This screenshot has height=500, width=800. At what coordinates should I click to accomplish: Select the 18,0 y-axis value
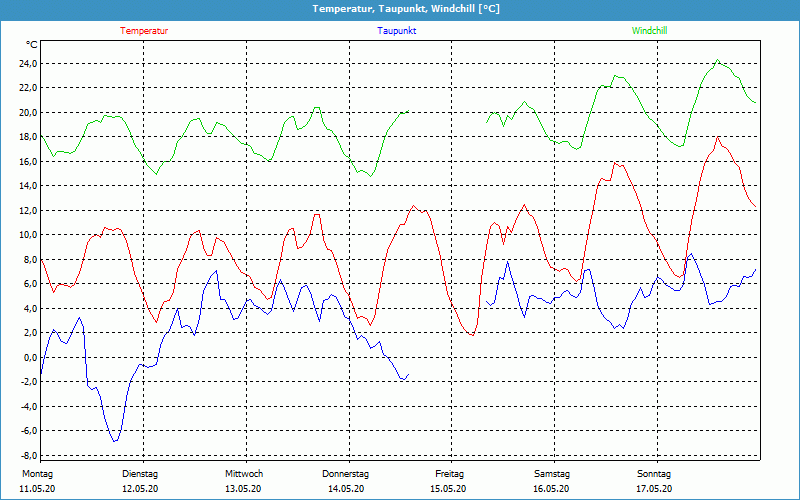(x=28, y=137)
